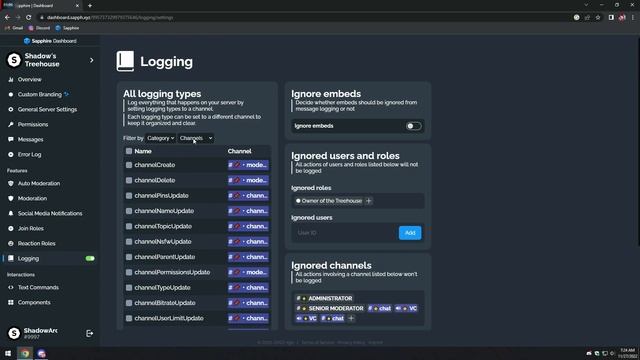
Task: Click the Add button for ignored users
Action: pos(410,233)
